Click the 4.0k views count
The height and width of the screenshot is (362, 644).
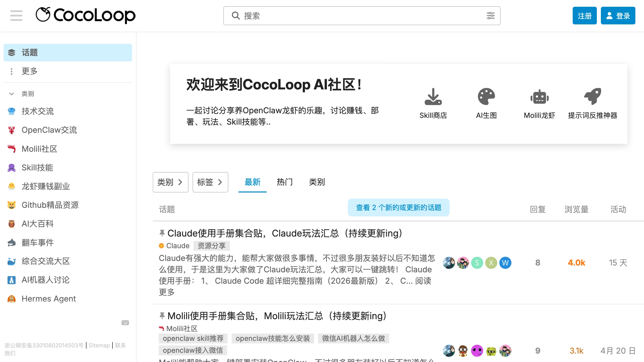(x=577, y=263)
